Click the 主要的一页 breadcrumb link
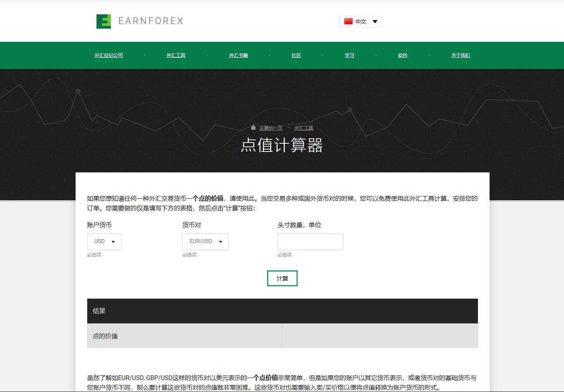 click(x=271, y=128)
